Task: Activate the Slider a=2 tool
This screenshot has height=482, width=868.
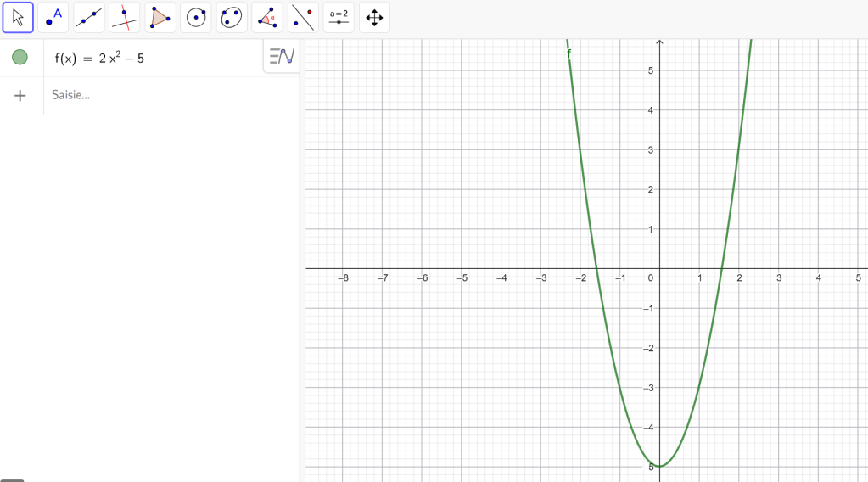Action: (x=339, y=17)
